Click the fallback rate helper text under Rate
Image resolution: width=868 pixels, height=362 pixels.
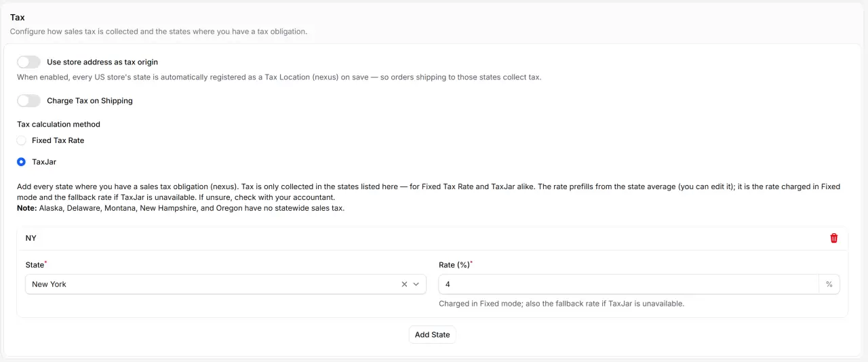(x=561, y=304)
